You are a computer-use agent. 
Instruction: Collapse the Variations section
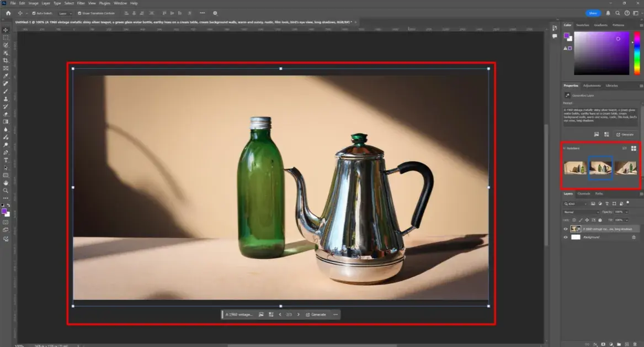click(x=565, y=148)
